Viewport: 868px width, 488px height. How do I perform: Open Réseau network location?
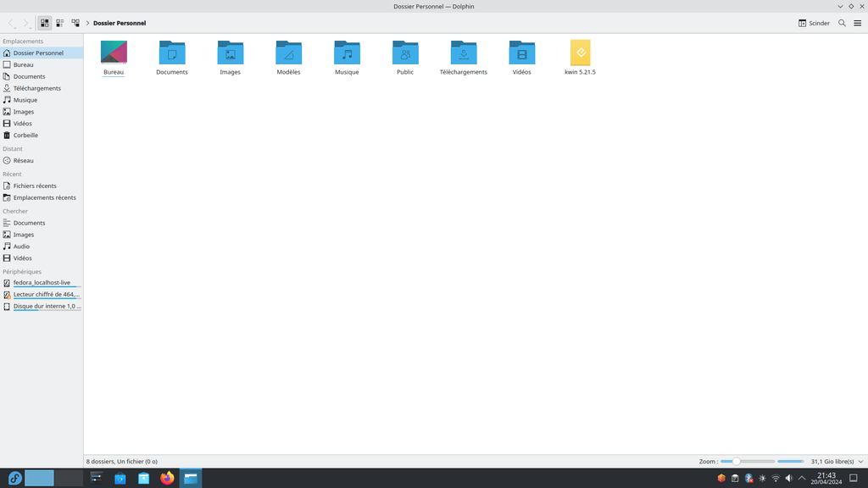click(x=42, y=160)
